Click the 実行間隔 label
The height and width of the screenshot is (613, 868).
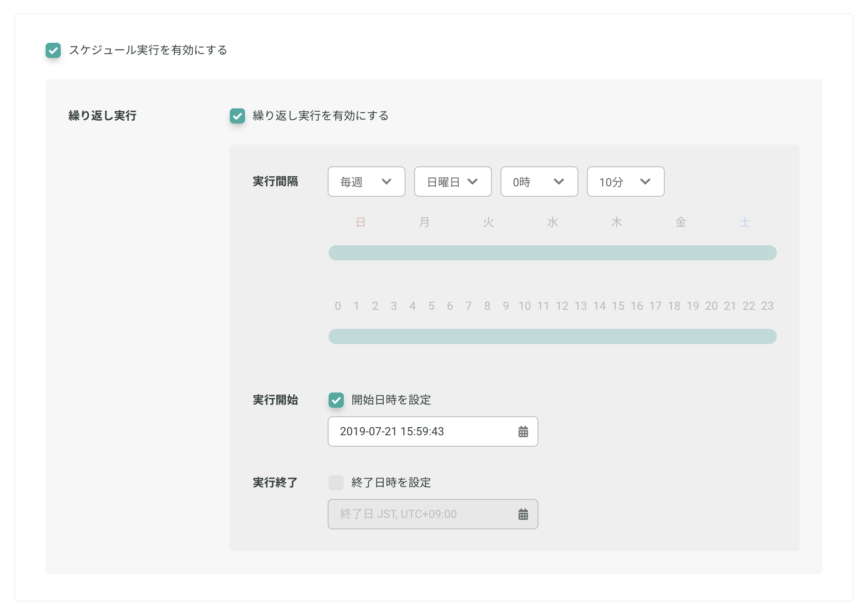[275, 182]
